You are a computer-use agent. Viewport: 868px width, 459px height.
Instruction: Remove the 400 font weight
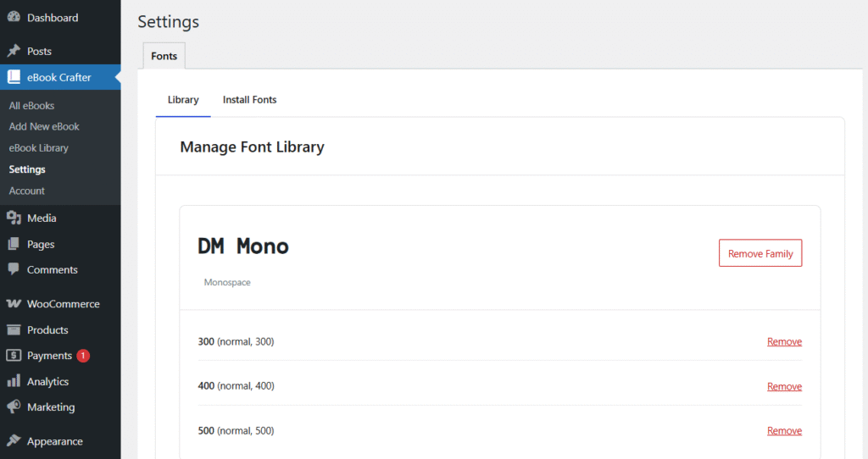pyautogui.click(x=784, y=386)
